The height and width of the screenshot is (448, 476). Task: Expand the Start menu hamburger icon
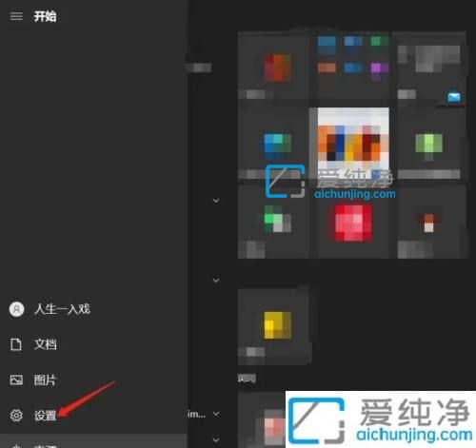click(16, 16)
